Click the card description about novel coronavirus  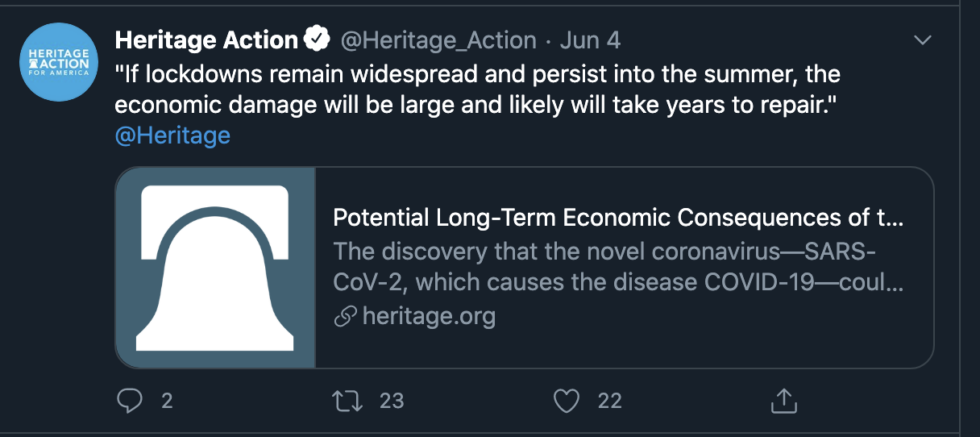[x=618, y=267]
